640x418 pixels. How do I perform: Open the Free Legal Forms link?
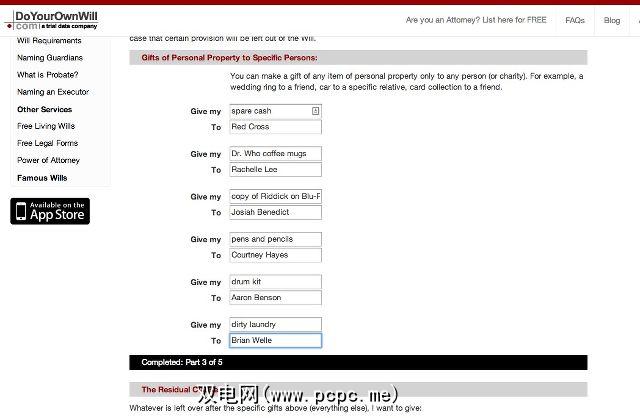[x=47, y=143]
